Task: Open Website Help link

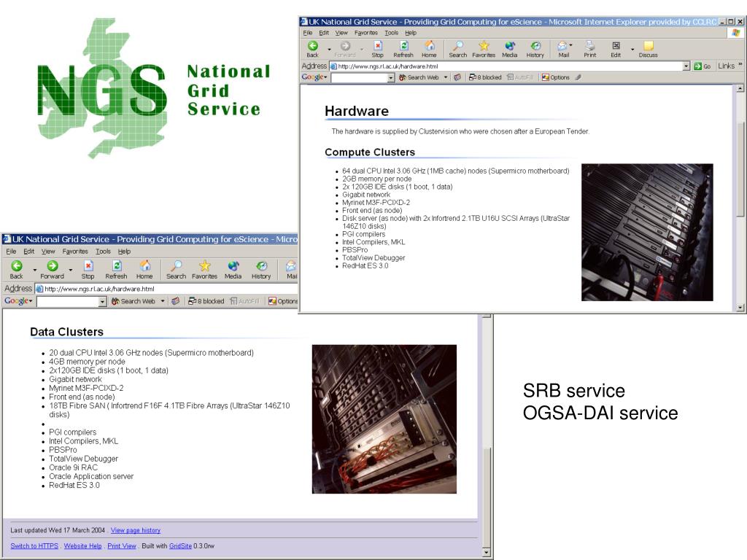Action: pyautogui.click(x=83, y=545)
